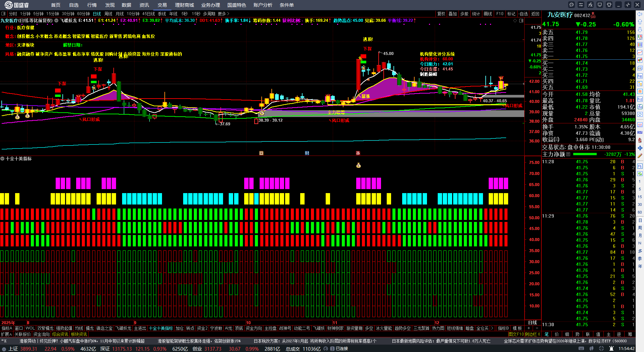
Task: Switch to the 资金流向 tab
Action: tap(41, 334)
